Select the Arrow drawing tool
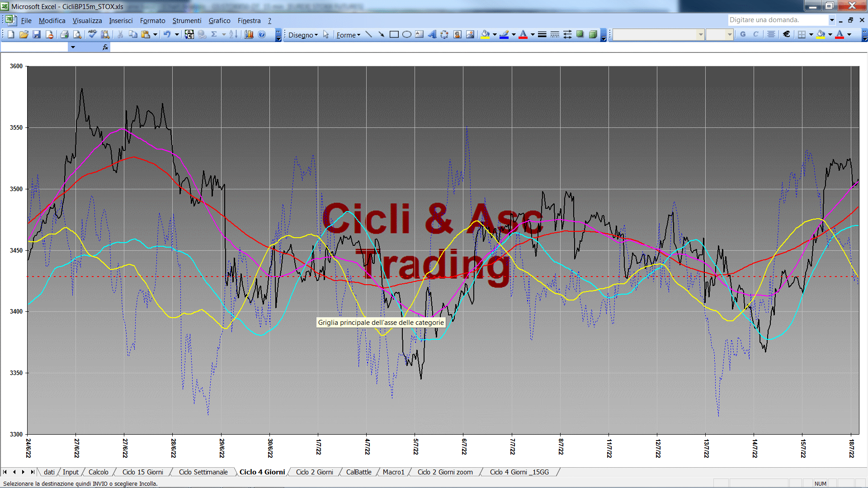The height and width of the screenshot is (488, 868). [382, 34]
